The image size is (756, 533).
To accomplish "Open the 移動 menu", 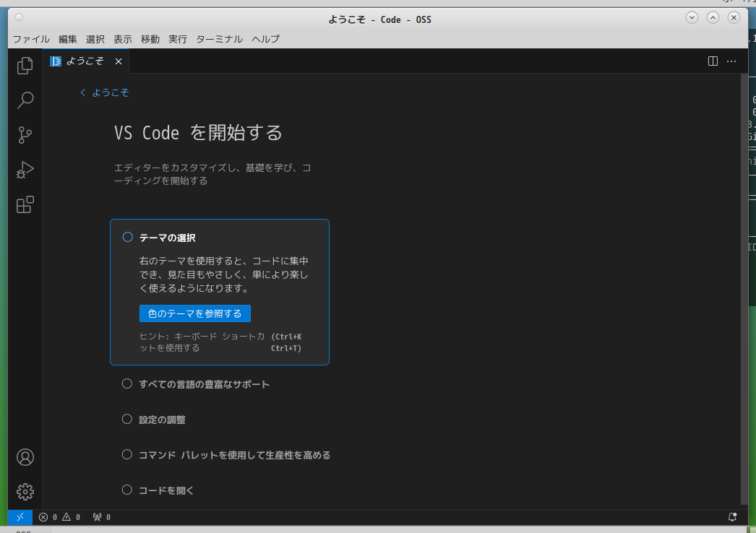I will point(150,39).
